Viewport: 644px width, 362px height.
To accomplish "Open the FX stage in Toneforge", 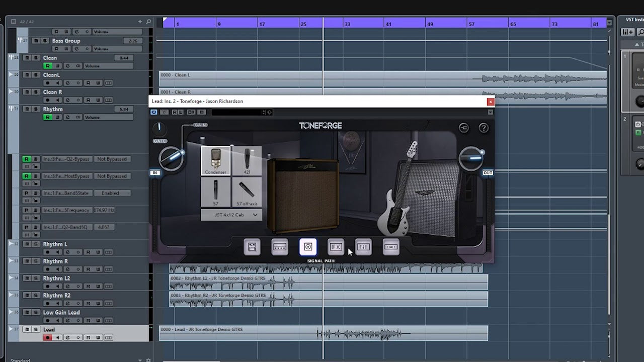I will tap(336, 247).
